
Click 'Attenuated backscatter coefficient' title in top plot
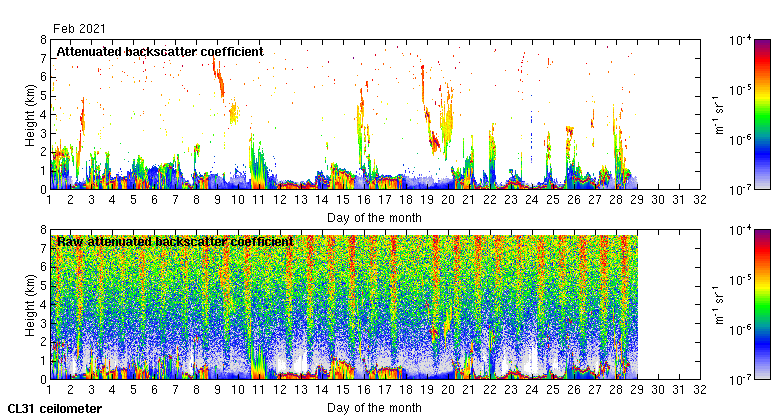[x=160, y=52]
